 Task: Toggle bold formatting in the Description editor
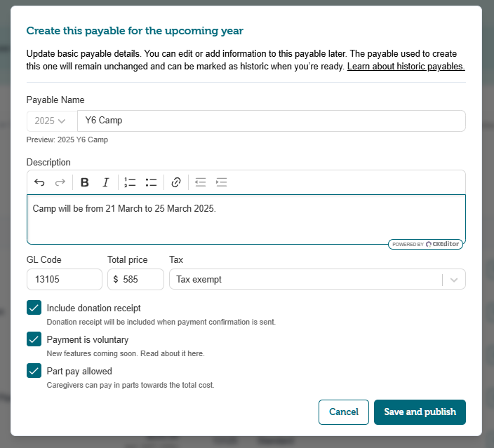point(84,182)
